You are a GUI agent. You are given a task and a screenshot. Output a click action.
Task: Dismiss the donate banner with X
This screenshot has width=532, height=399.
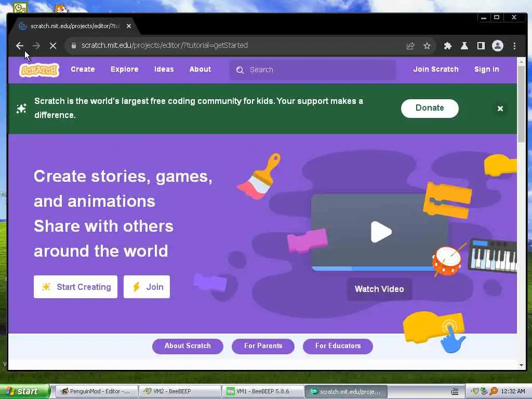pos(500,109)
